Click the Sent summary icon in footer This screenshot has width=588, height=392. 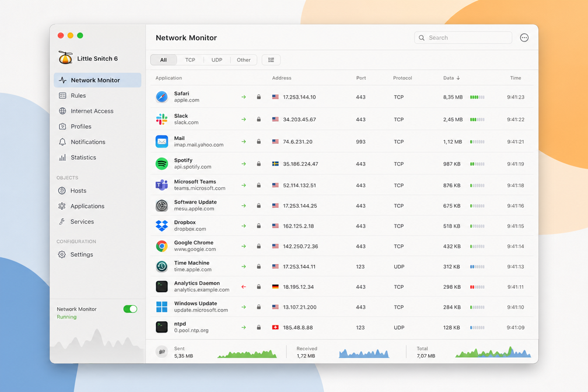162,352
